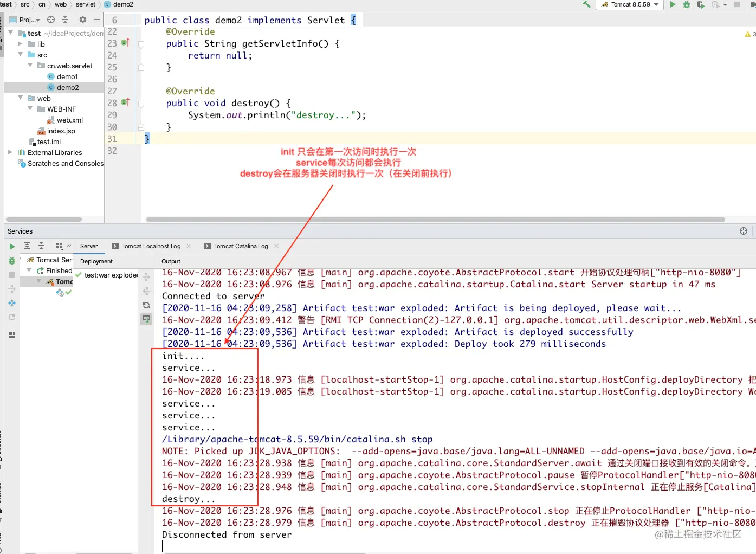Collapse all in Services tree toolbar

[41, 246]
